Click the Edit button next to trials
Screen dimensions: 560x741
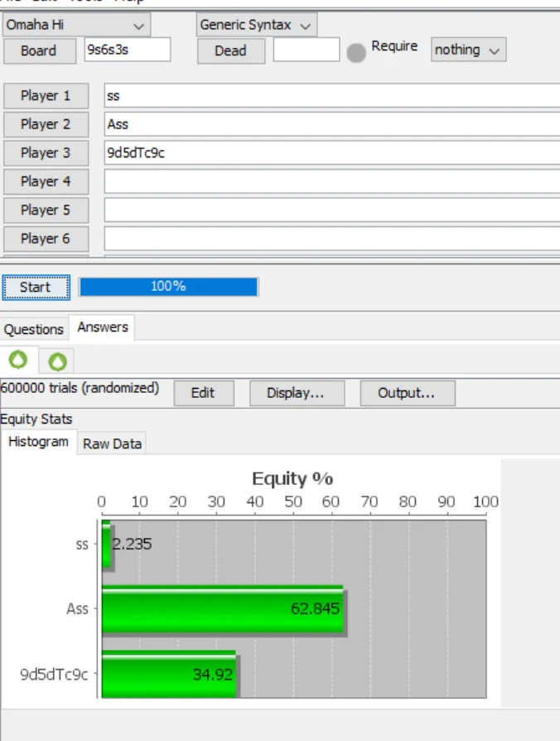point(203,393)
